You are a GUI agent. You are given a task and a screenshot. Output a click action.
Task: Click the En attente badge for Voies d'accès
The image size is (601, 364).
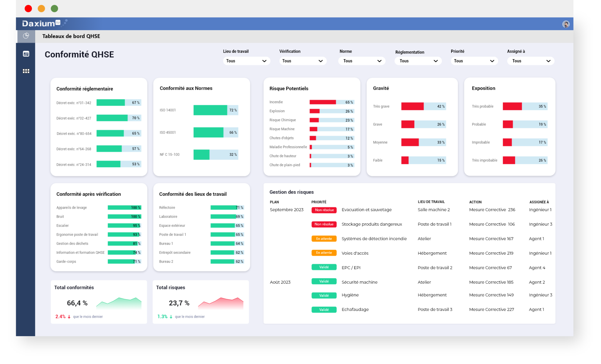pyautogui.click(x=324, y=253)
